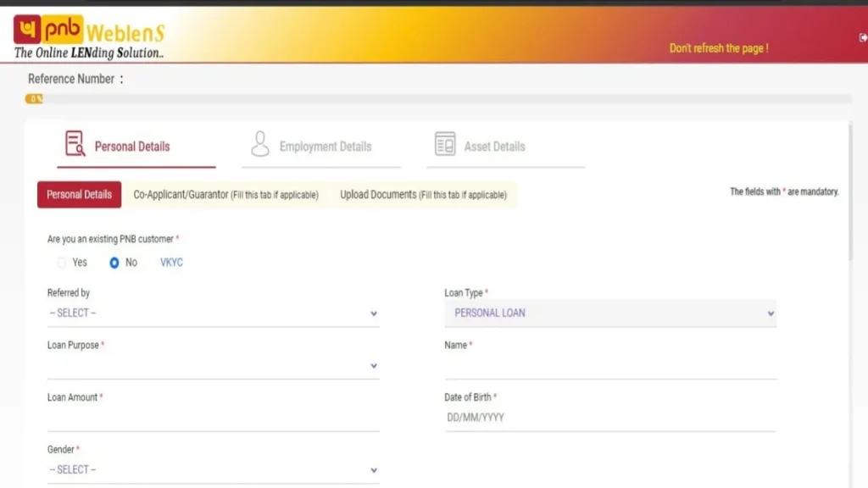Click the PNB logo icon

coord(28,30)
